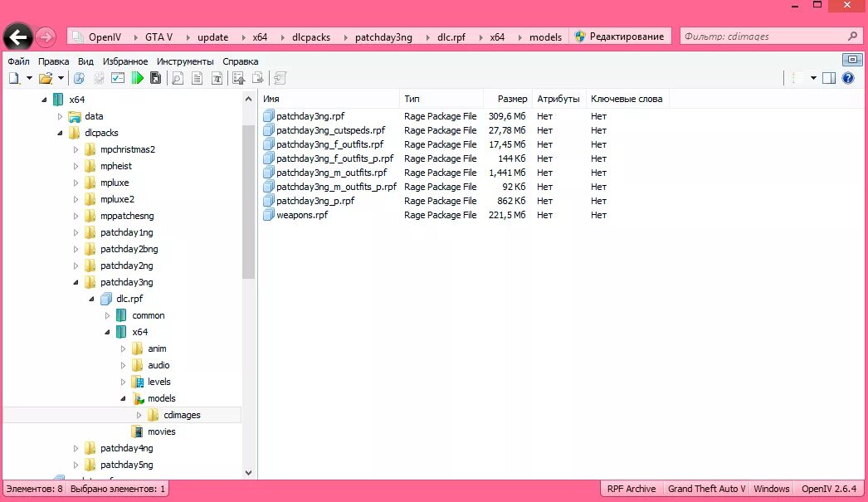Click dlc.rpf breadcrumb segment
Screen dimensions: 868x502
(x=451, y=37)
